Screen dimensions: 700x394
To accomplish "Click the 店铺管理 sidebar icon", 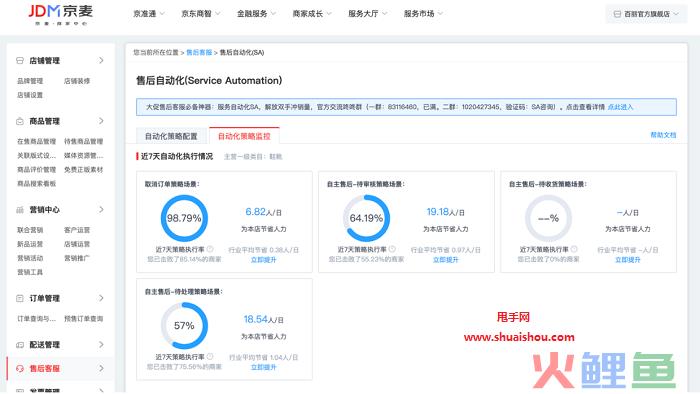I will click(20, 60).
